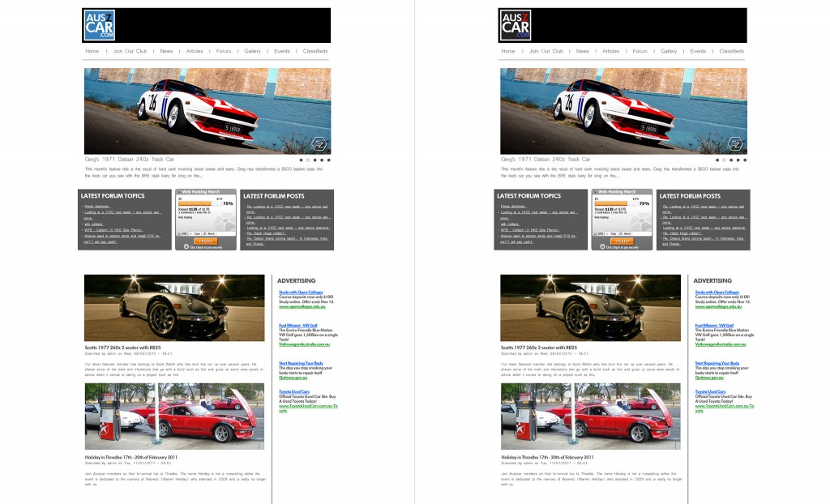Image resolution: width=830 pixels, height=504 pixels.
Task: Click the black AUSZCAR.com logo
Action: point(515,25)
